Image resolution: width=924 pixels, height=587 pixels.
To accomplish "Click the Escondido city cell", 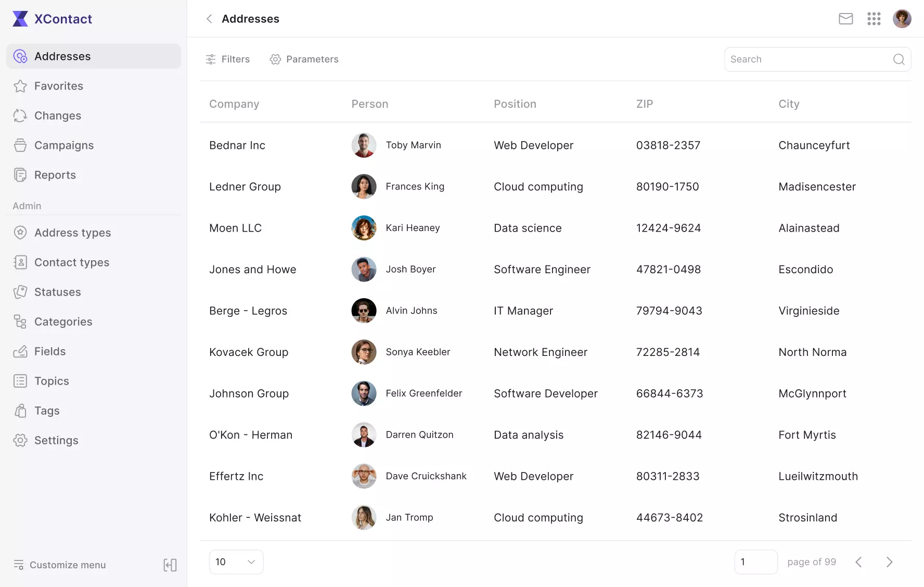I will click(x=806, y=270).
